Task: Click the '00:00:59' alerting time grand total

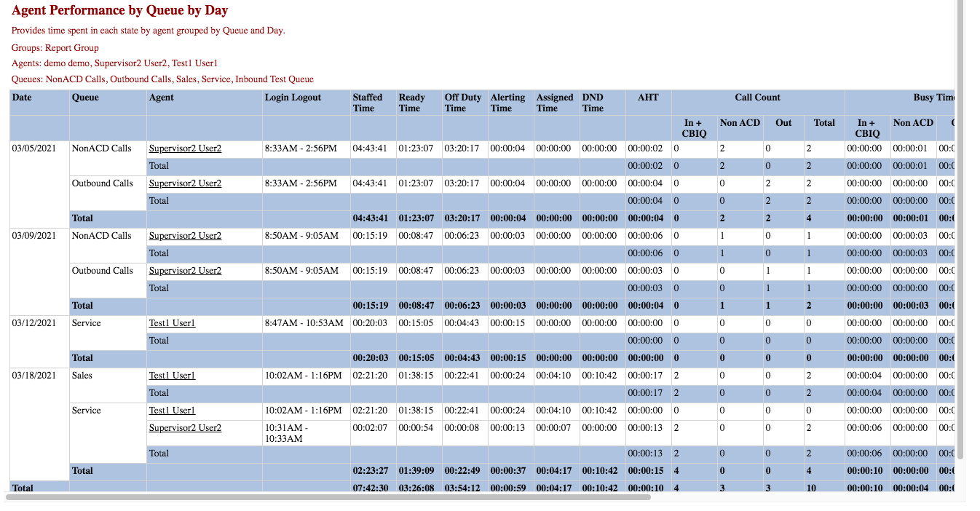Action: pyautogui.click(x=508, y=488)
